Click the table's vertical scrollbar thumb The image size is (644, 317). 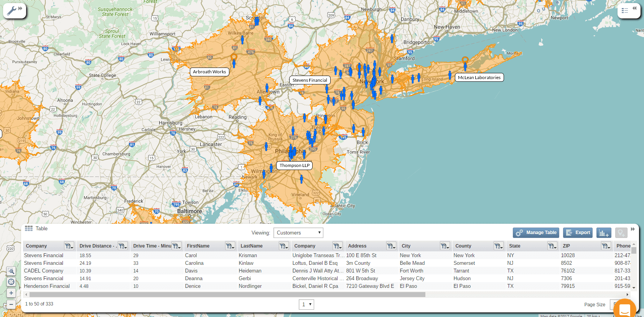coord(634,251)
